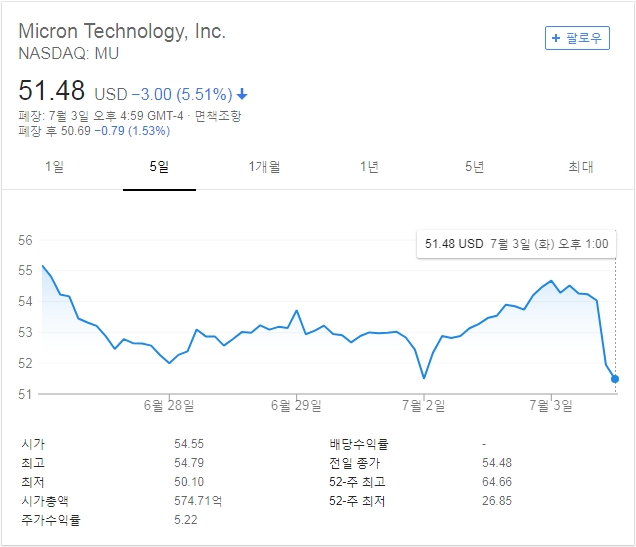The image size is (636, 547).
Task: Show the 1년 chart range
Action: coord(369,167)
